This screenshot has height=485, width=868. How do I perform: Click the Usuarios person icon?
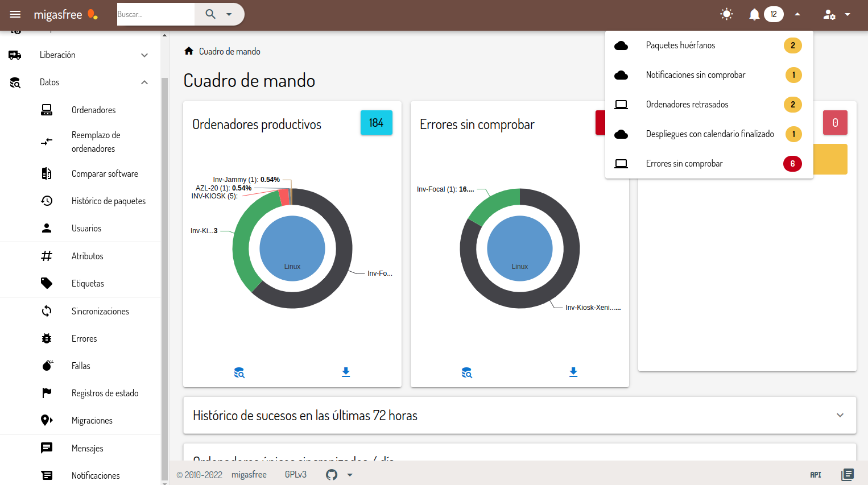pyautogui.click(x=47, y=228)
